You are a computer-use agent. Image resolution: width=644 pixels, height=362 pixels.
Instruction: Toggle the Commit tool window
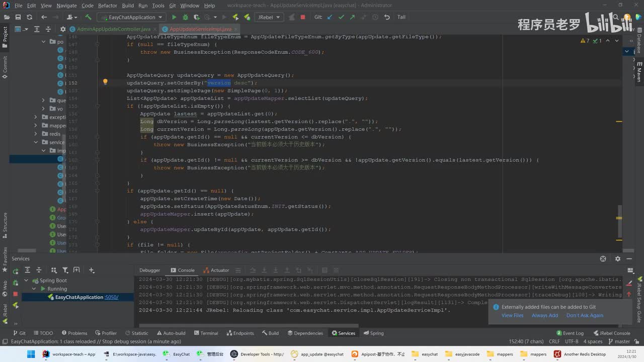(5, 67)
